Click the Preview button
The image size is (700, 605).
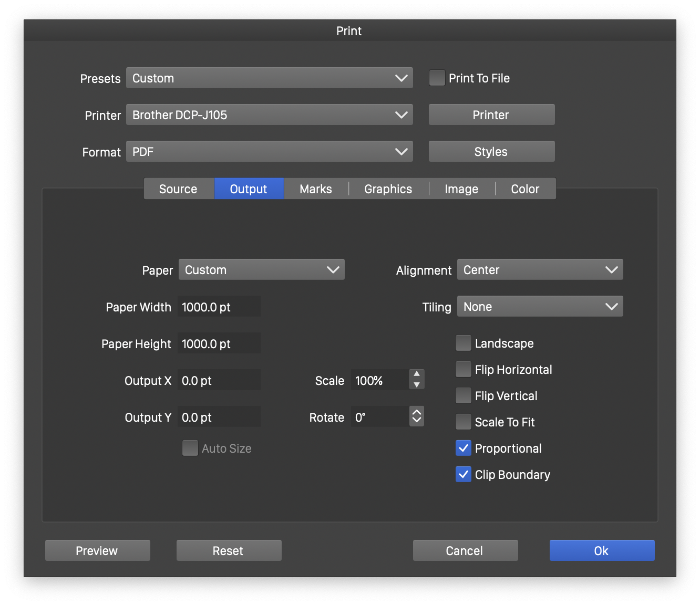(x=97, y=551)
